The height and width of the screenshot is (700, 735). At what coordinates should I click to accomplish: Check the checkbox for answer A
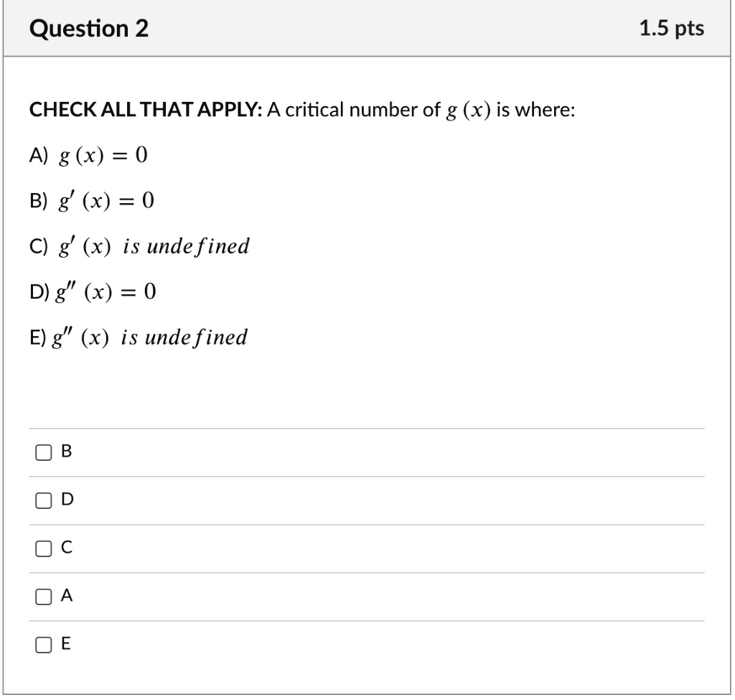(44, 596)
